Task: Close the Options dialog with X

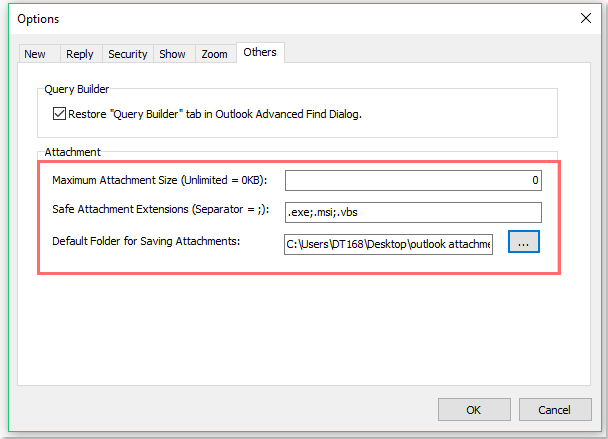Action: [x=585, y=18]
